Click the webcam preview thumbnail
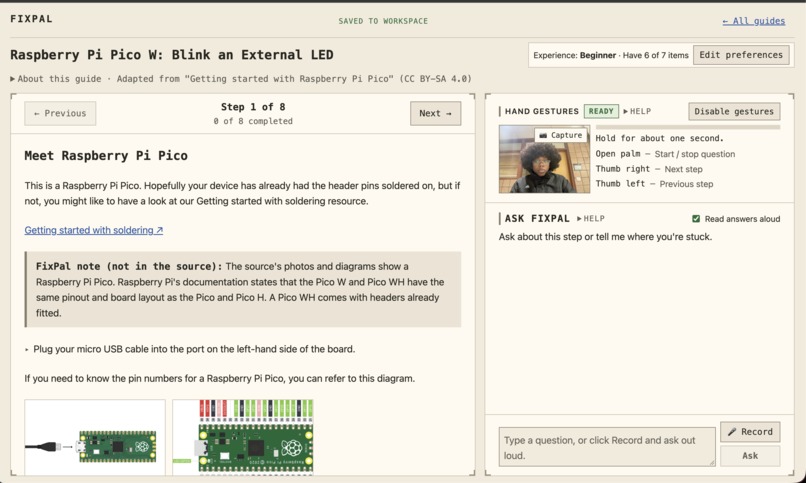Viewport: 806px width, 483px height. tap(544, 159)
